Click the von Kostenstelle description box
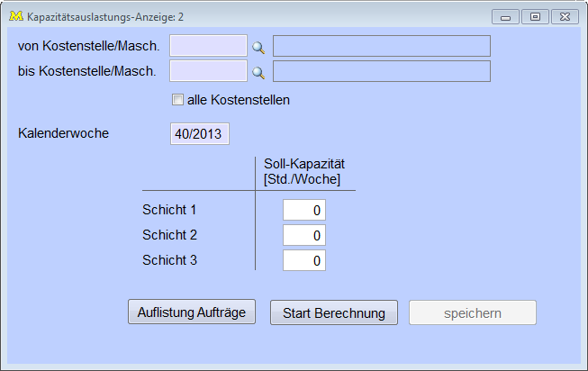The width and height of the screenshot is (588, 371). point(382,46)
